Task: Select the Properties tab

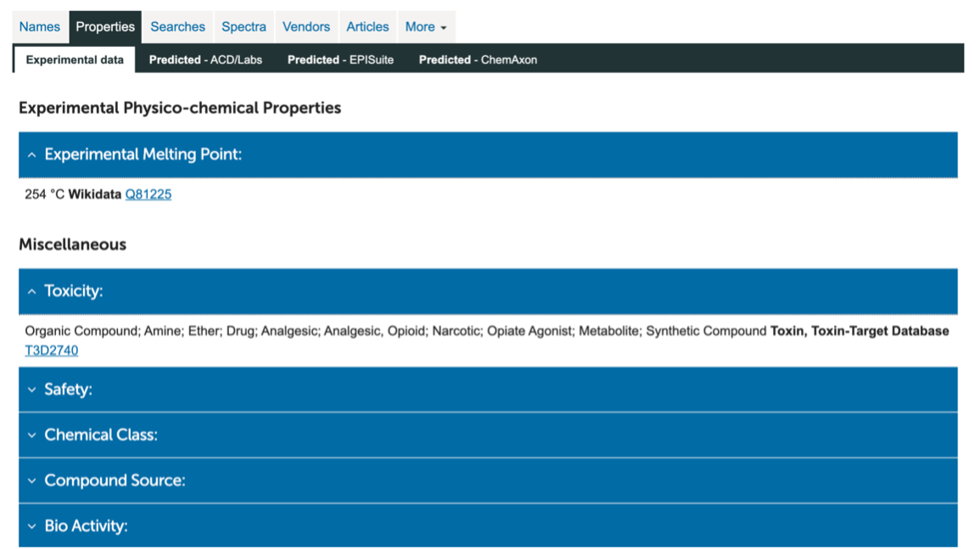Action: pos(105,27)
